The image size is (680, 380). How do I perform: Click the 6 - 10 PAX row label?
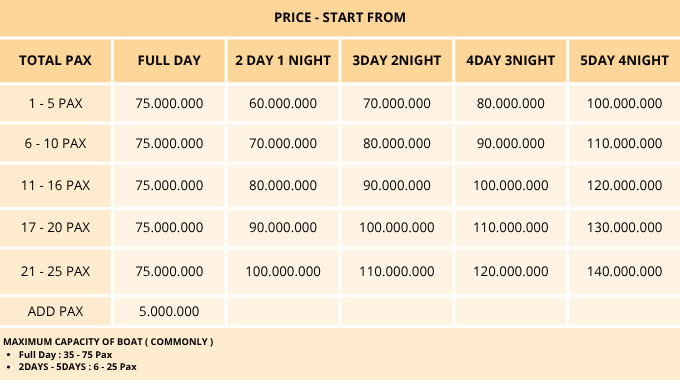pos(55,143)
